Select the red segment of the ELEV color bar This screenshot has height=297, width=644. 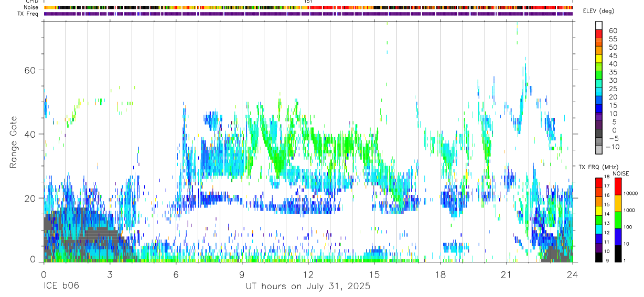pos(598,34)
